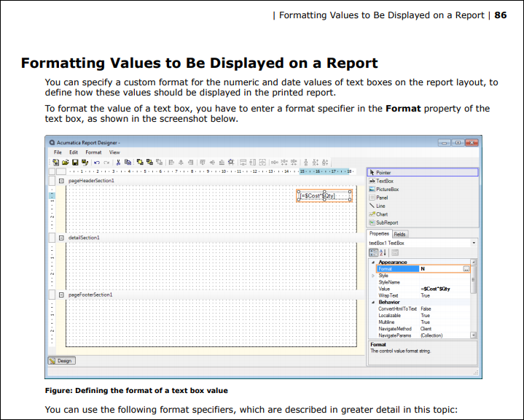Open the textBox1 object selector dropdown
This screenshot has width=524, height=420.
474,243
